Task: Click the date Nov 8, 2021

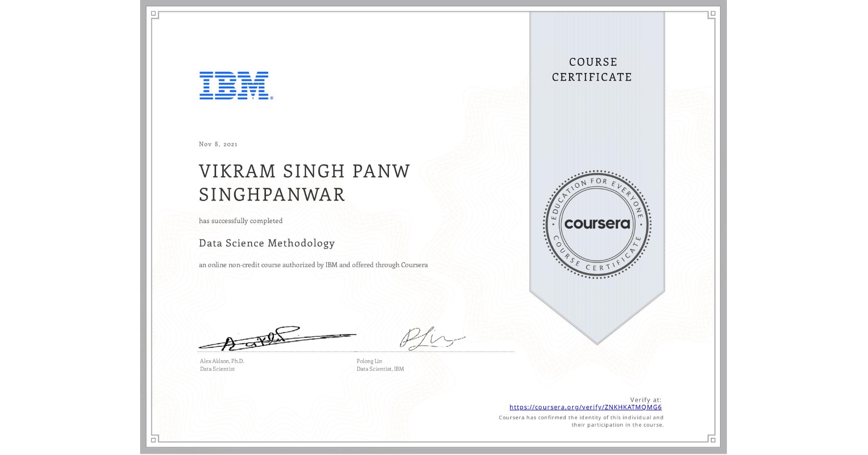Action: [x=217, y=144]
